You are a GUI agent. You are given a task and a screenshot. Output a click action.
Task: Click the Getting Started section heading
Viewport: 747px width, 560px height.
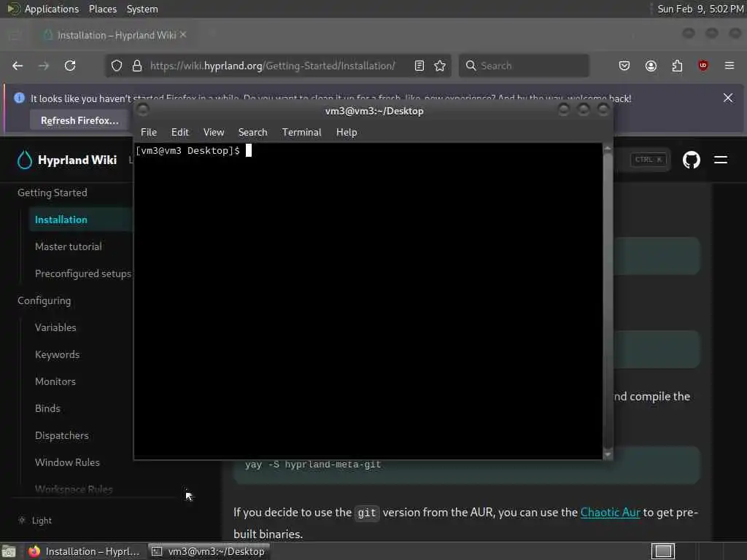coord(53,192)
